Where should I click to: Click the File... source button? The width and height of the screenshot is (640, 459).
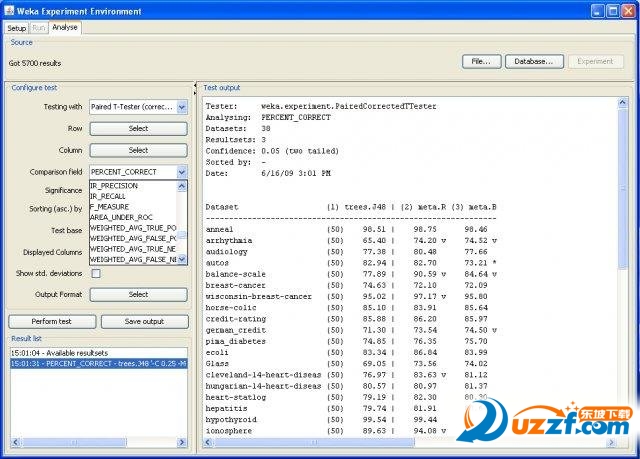pyautogui.click(x=481, y=62)
